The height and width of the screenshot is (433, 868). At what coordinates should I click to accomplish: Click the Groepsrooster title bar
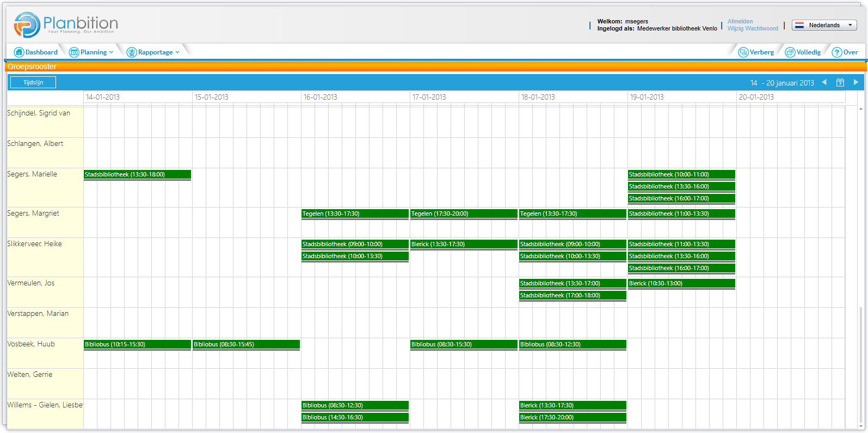click(x=435, y=66)
